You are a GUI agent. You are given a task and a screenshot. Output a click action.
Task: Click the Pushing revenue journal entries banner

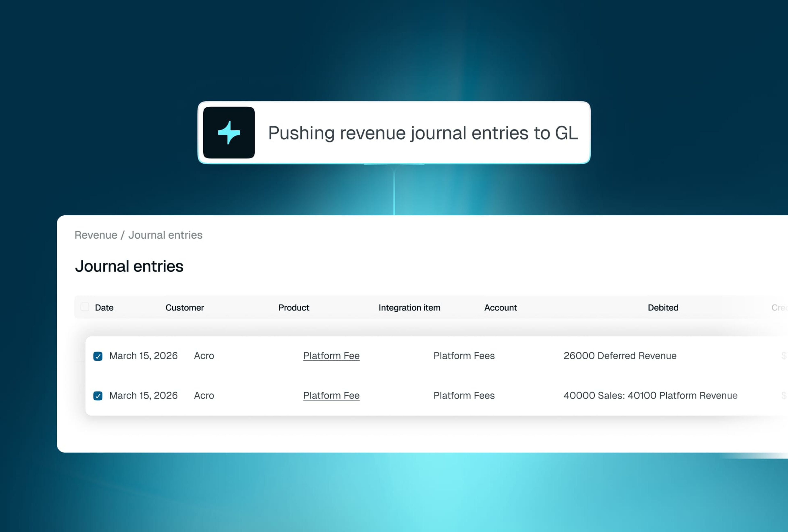point(422,133)
